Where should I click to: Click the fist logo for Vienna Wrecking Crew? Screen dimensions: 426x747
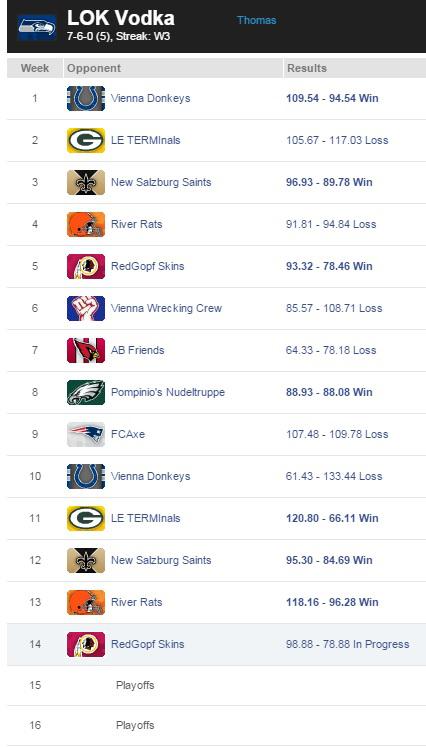tap(86, 308)
